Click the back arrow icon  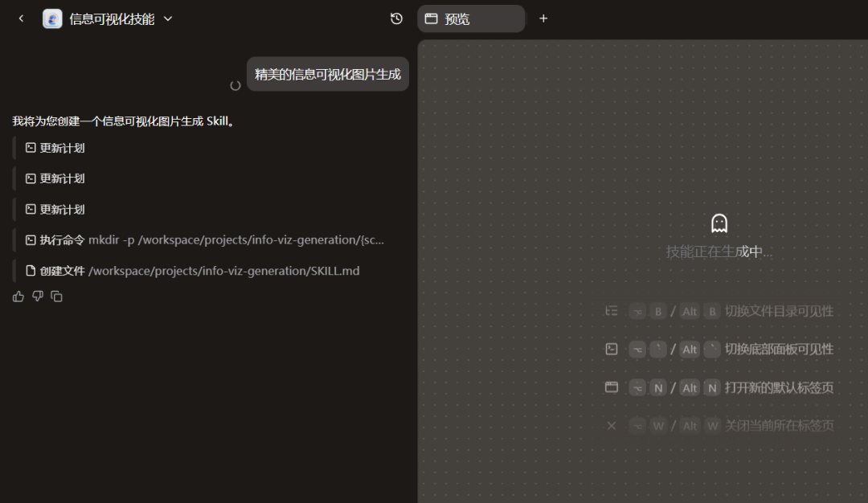coord(21,18)
